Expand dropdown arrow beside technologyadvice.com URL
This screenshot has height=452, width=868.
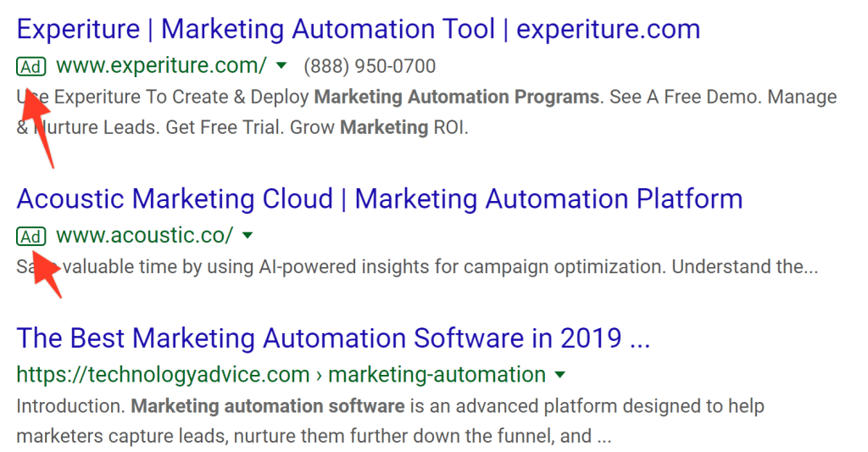point(560,375)
